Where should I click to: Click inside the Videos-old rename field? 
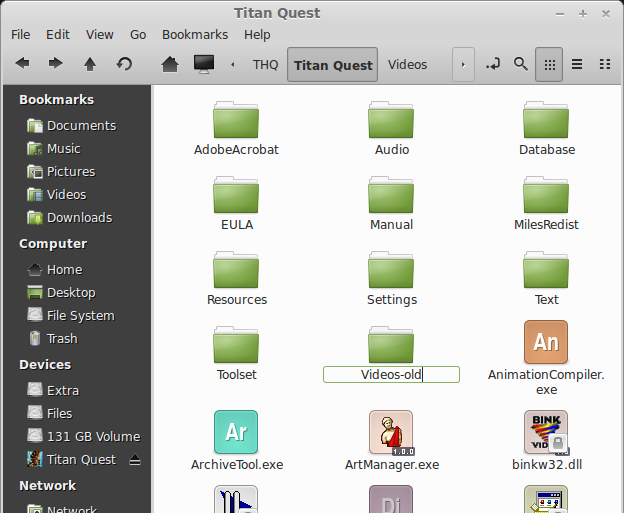[392, 375]
